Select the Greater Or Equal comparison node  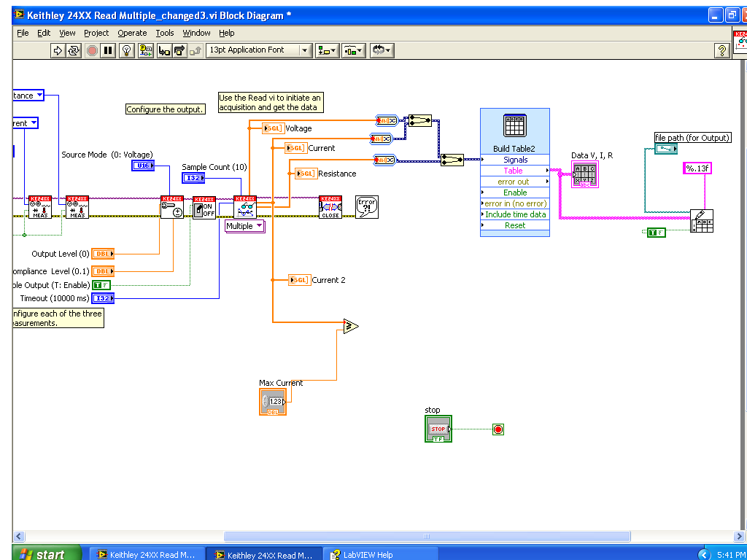pyautogui.click(x=351, y=326)
